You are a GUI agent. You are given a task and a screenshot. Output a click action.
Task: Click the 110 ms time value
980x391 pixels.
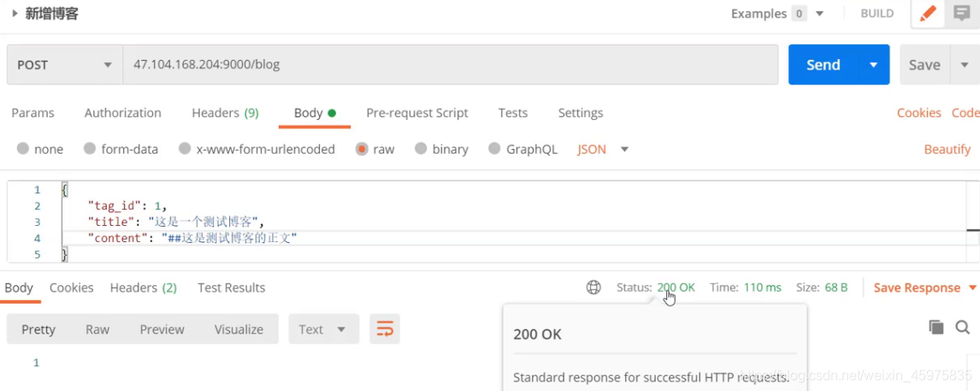(762, 287)
